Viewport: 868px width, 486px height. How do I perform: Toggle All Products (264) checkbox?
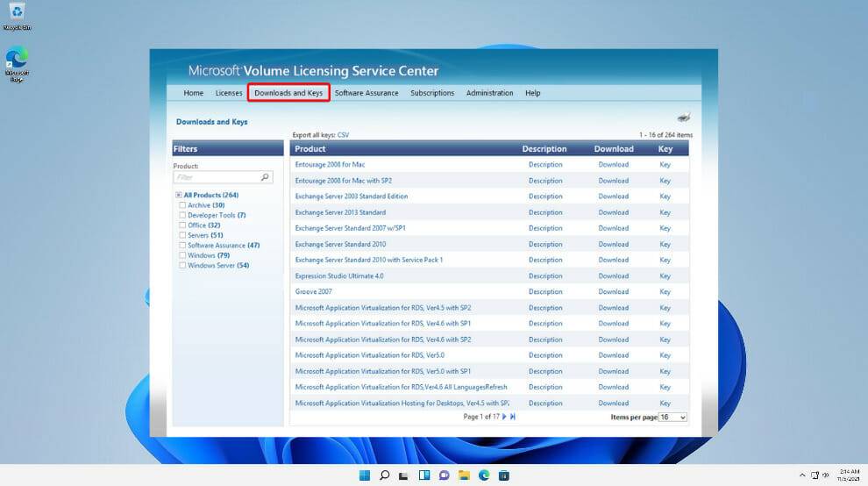click(179, 195)
